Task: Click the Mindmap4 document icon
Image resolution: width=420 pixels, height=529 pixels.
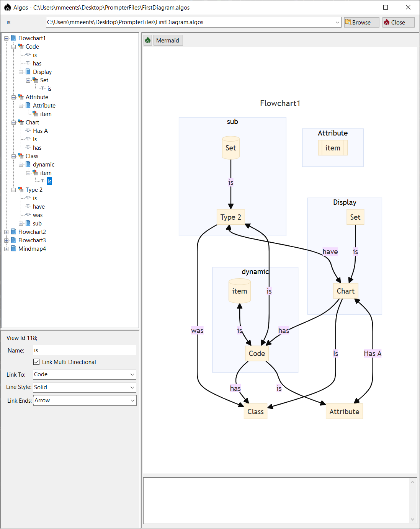Action: pos(14,248)
